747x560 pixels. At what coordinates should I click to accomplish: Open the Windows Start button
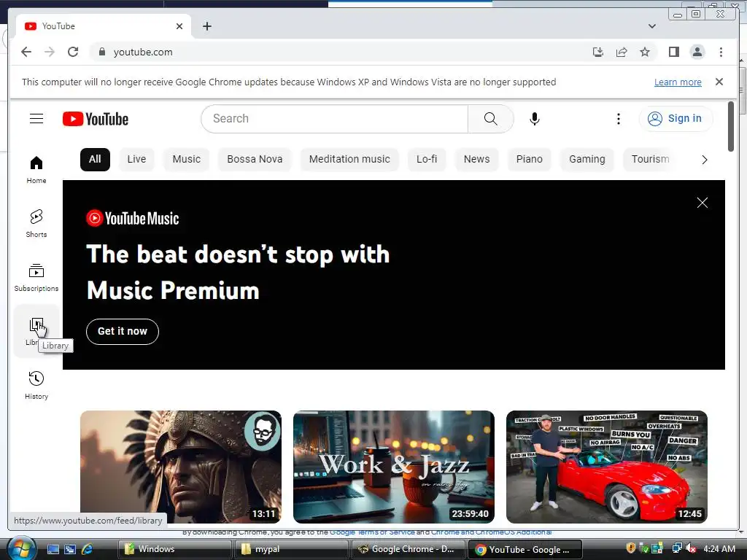(20, 548)
